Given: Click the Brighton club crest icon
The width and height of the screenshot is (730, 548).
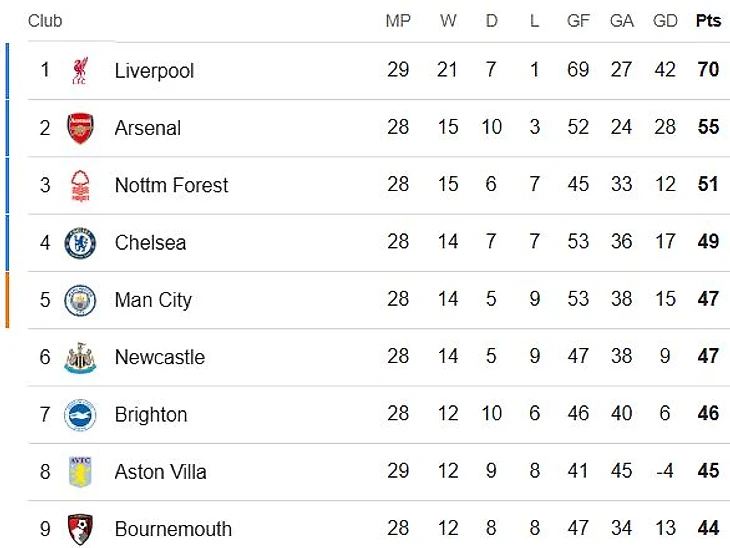Looking at the screenshot, I should click(x=80, y=414).
